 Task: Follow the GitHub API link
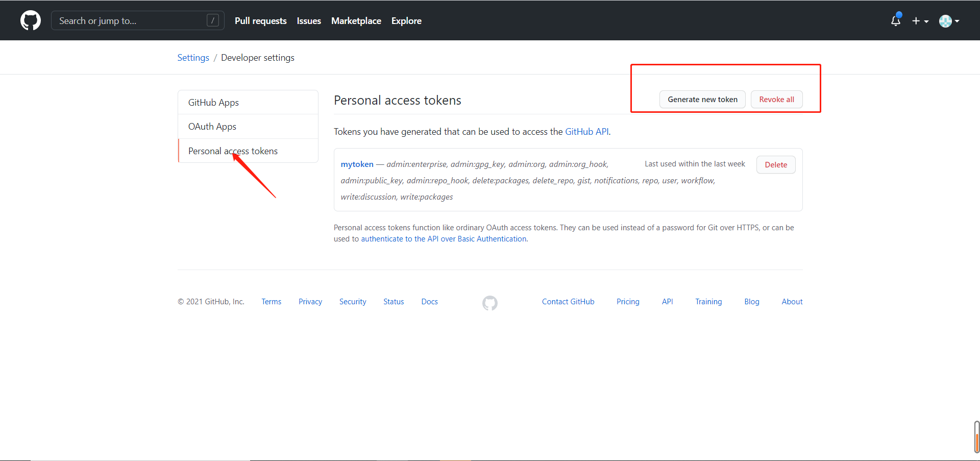[x=587, y=132]
